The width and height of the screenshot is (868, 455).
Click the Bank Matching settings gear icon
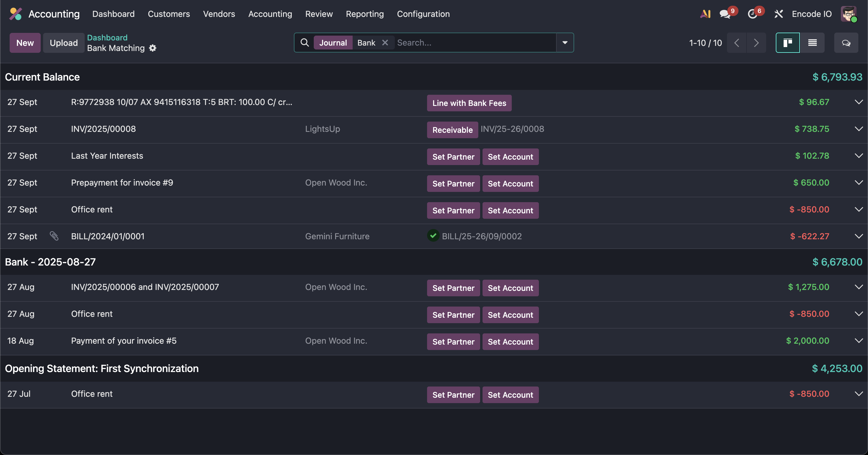tap(153, 48)
